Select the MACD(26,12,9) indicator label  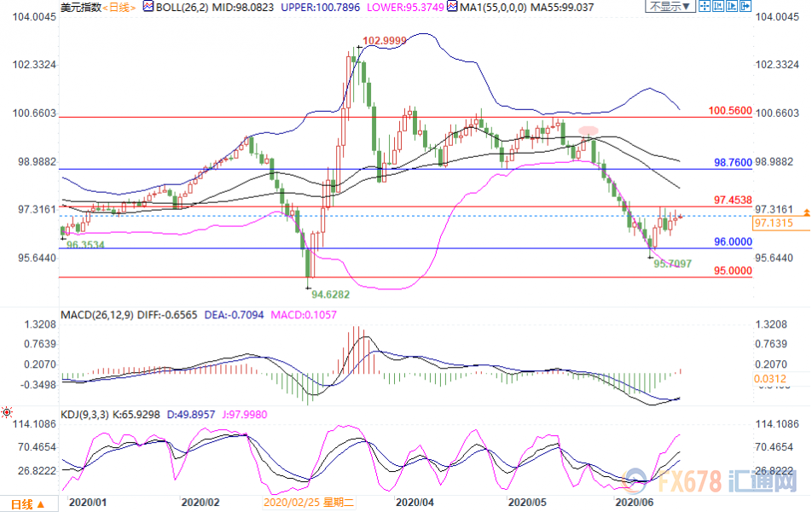pyautogui.click(x=97, y=315)
